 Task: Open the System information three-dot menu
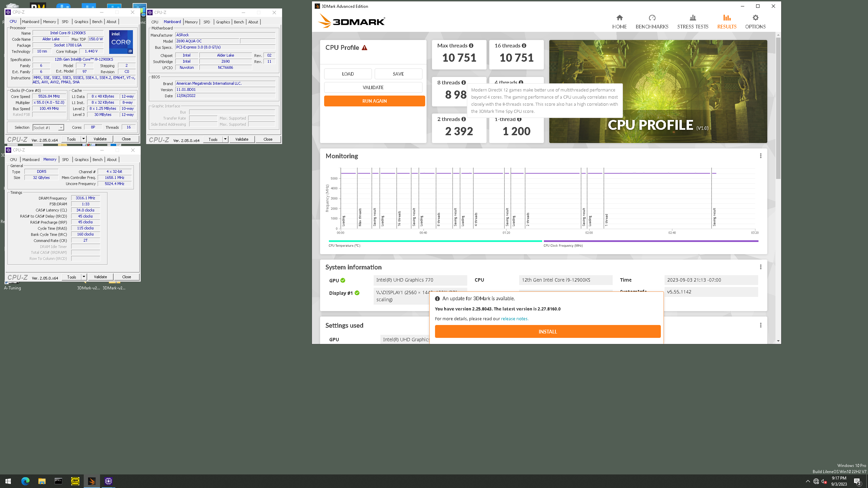click(x=761, y=267)
